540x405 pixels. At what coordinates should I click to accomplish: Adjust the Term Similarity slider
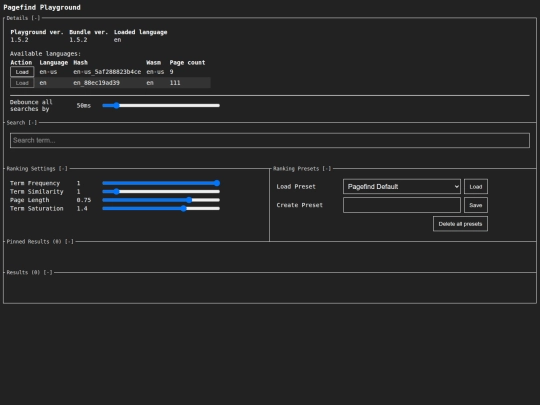click(x=161, y=191)
